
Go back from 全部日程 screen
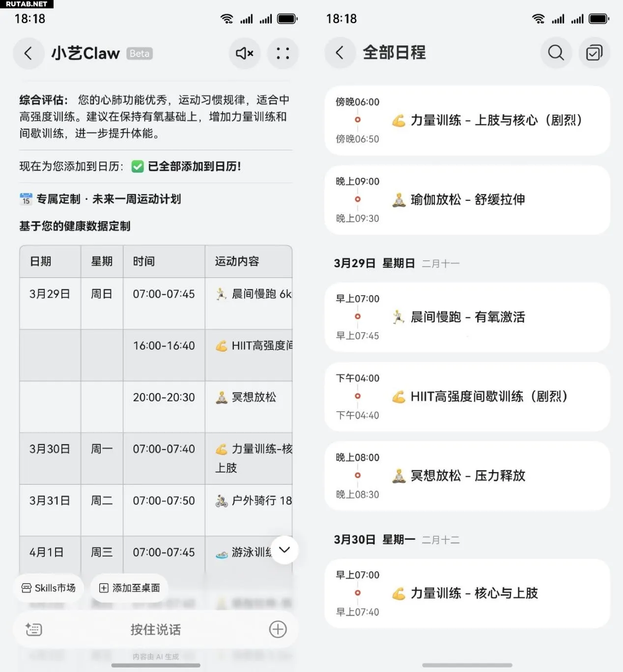340,53
